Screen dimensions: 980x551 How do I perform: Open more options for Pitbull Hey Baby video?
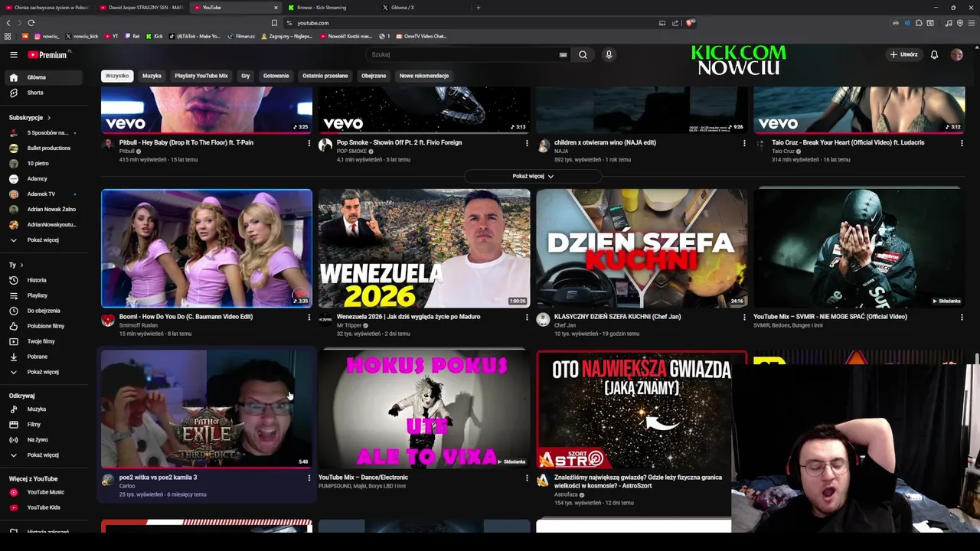(309, 143)
